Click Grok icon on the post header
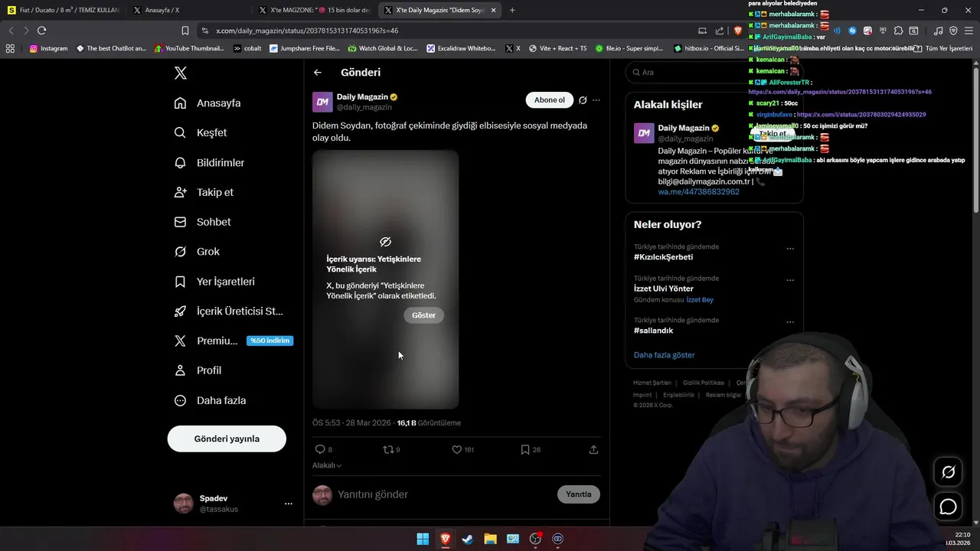Screen dimensions: 980x551 click(583, 100)
